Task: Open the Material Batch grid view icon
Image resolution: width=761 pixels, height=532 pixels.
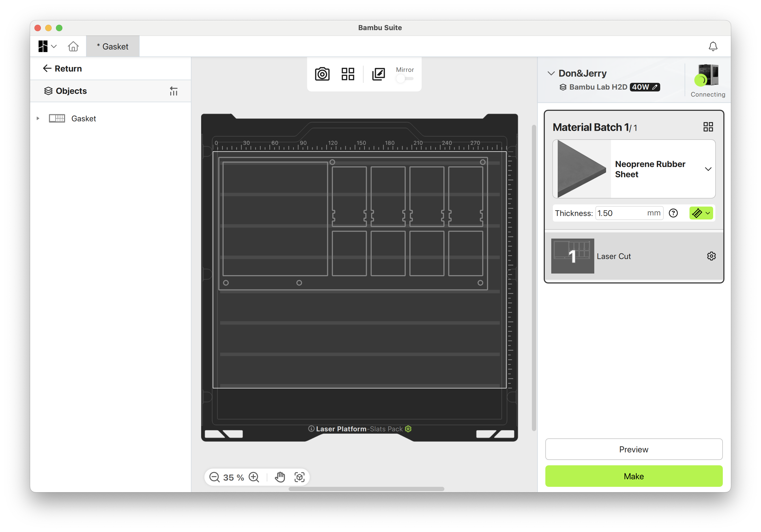Action: [708, 127]
